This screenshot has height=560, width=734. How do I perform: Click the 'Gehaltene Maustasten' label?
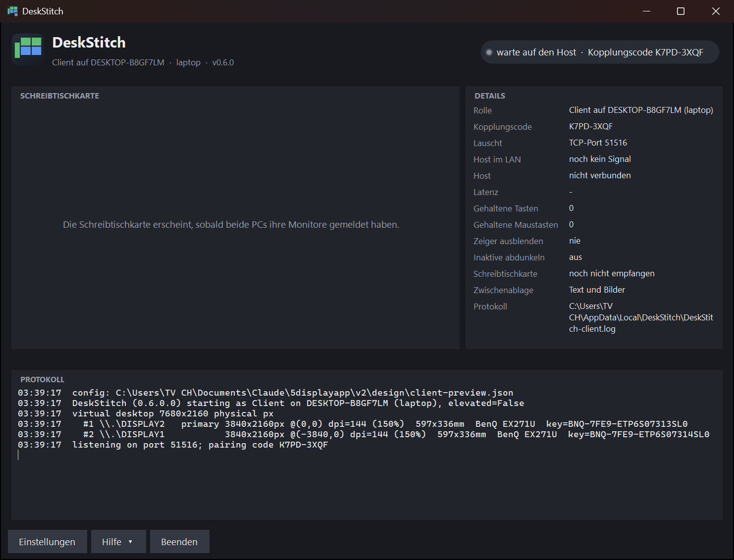click(x=516, y=225)
